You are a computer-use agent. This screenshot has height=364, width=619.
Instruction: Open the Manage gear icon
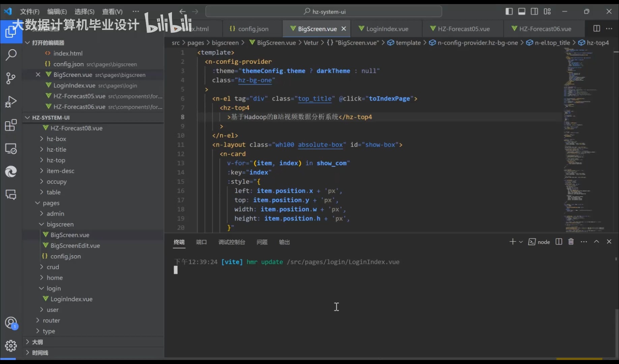coord(11,345)
